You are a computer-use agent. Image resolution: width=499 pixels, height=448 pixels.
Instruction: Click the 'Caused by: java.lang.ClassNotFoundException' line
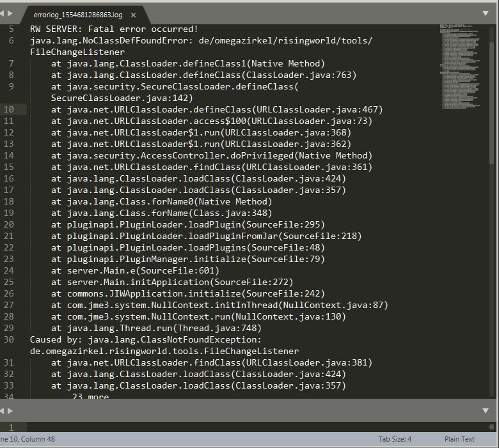click(x=146, y=339)
